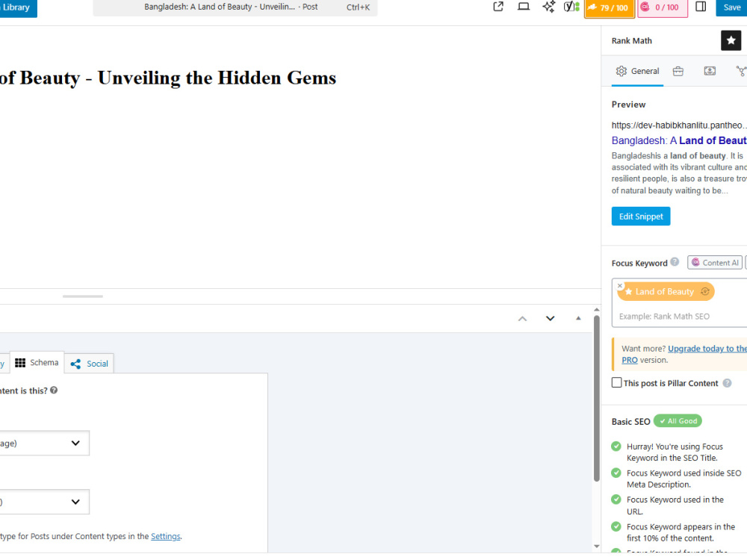Click the meta box resize handle bar

point(82,296)
